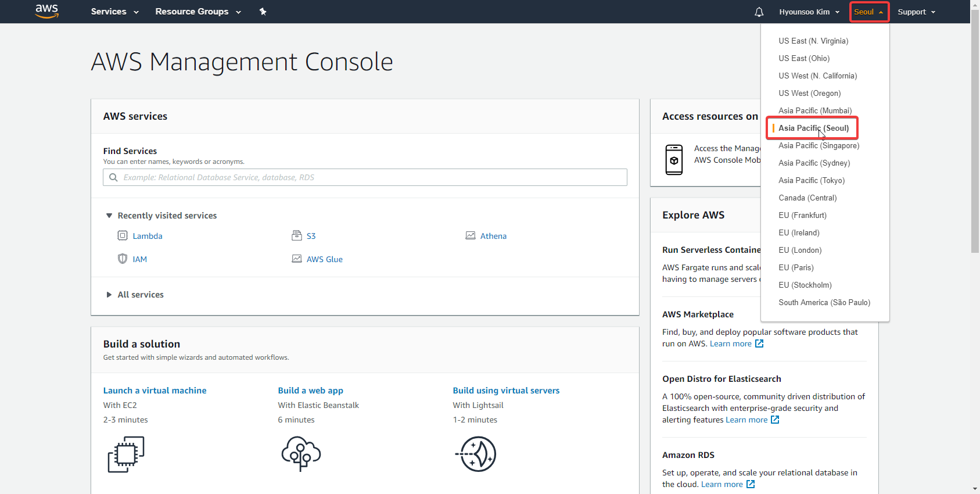Open the Support dropdown menu
This screenshot has width=980, height=494.
pyautogui.click(x=916, y=12)
